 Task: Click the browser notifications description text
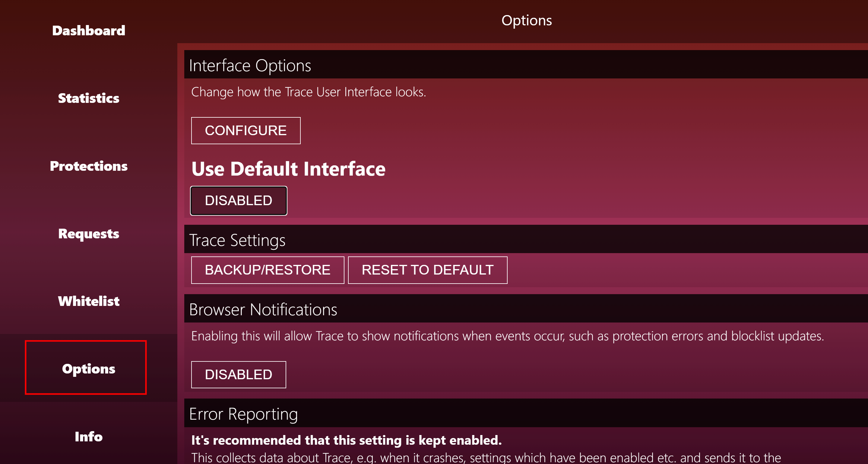[x=507, y=336]
